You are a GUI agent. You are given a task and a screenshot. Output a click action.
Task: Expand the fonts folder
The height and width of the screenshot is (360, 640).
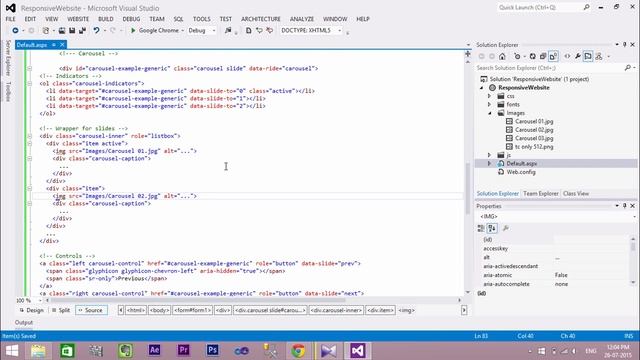coord(489,104)
